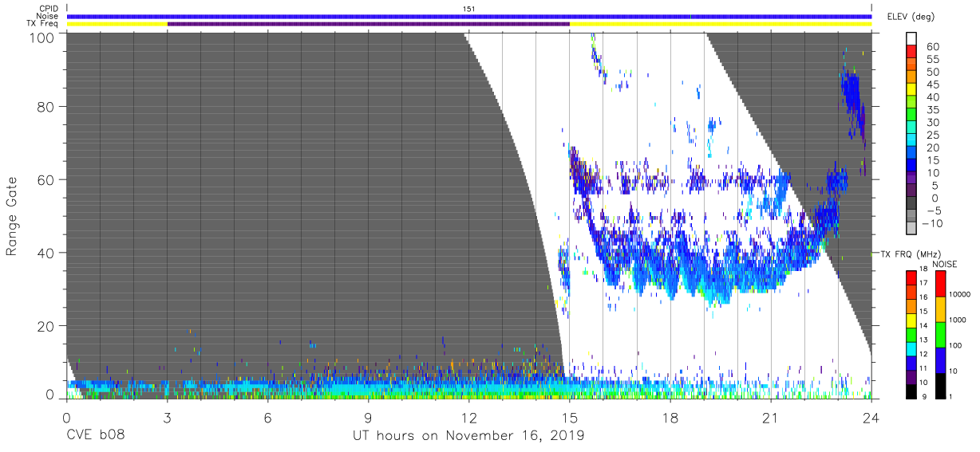The image size is (980, 452).
Task: Click the y-axis tick label '100'
Action: tap(42, 37)
